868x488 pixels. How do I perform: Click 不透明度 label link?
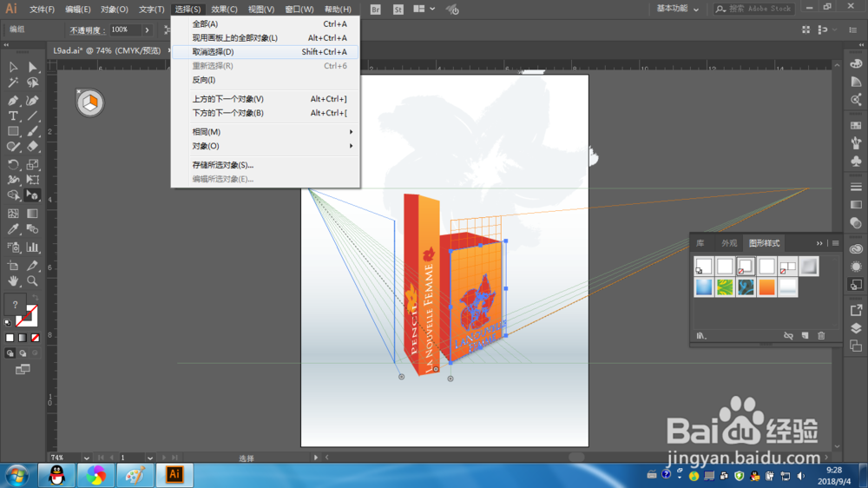point(88,30)
